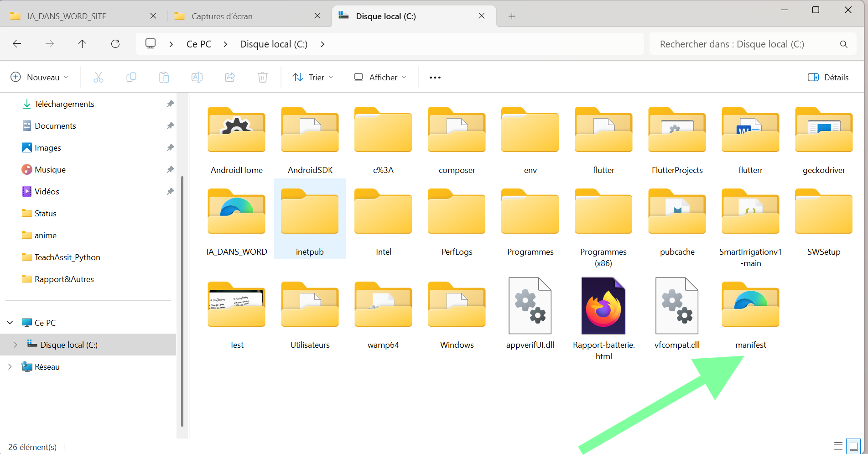This screenshot has width=868, height=455.
Task: Expand Disque local (C:) tree node
Action: (x=16, y=345)
